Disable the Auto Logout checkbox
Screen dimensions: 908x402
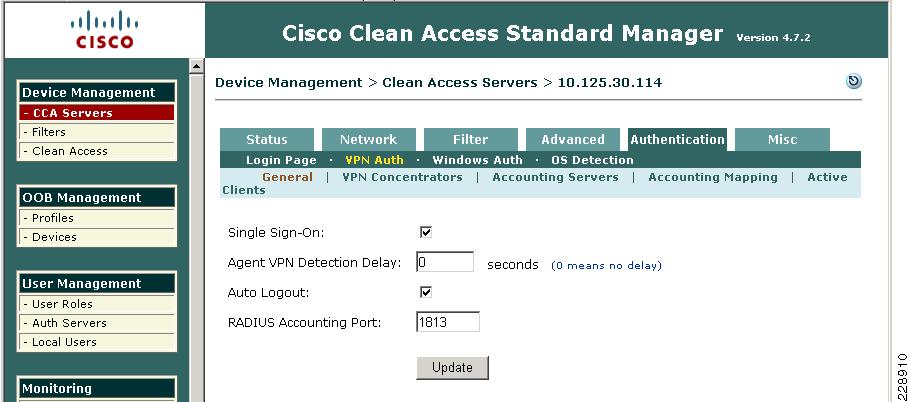pyautogui.click(x=426, y=292)
